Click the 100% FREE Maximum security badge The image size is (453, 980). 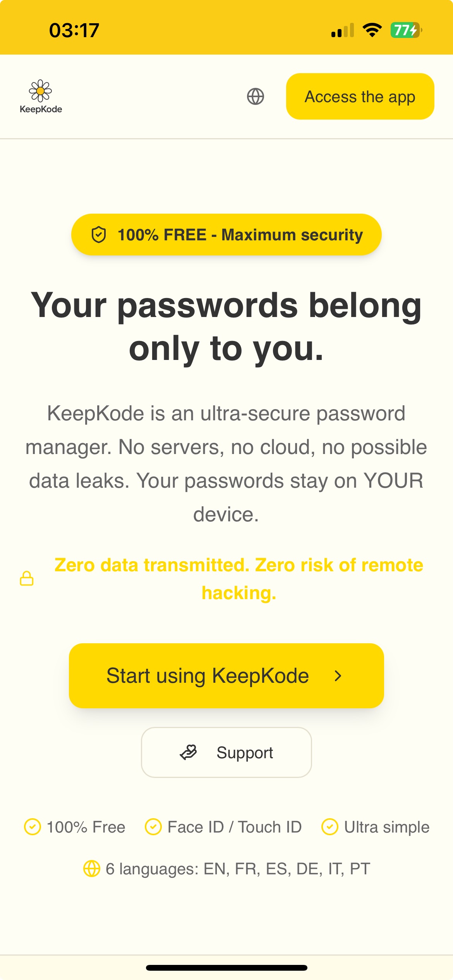click(226, 234)
